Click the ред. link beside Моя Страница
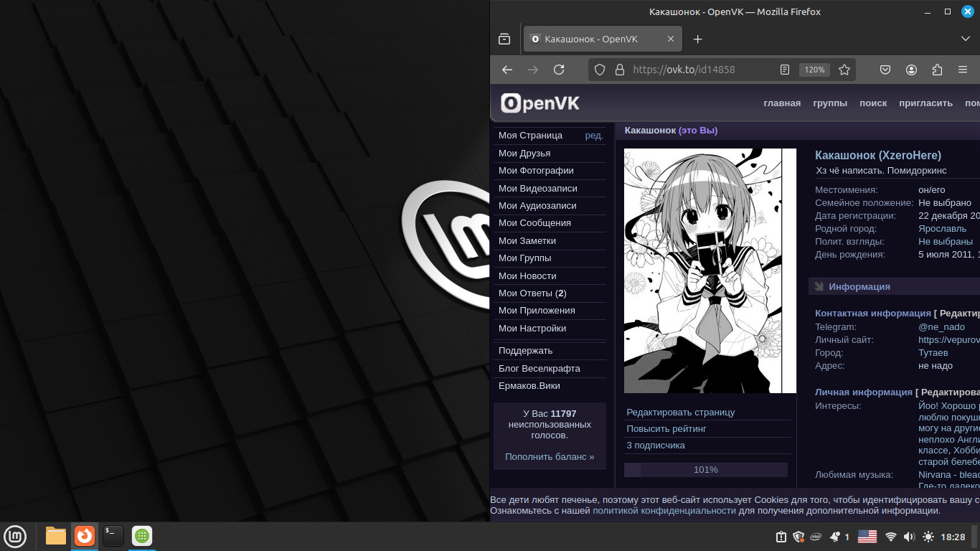This screenshot has width=980, height=551. tap(594, 136)
